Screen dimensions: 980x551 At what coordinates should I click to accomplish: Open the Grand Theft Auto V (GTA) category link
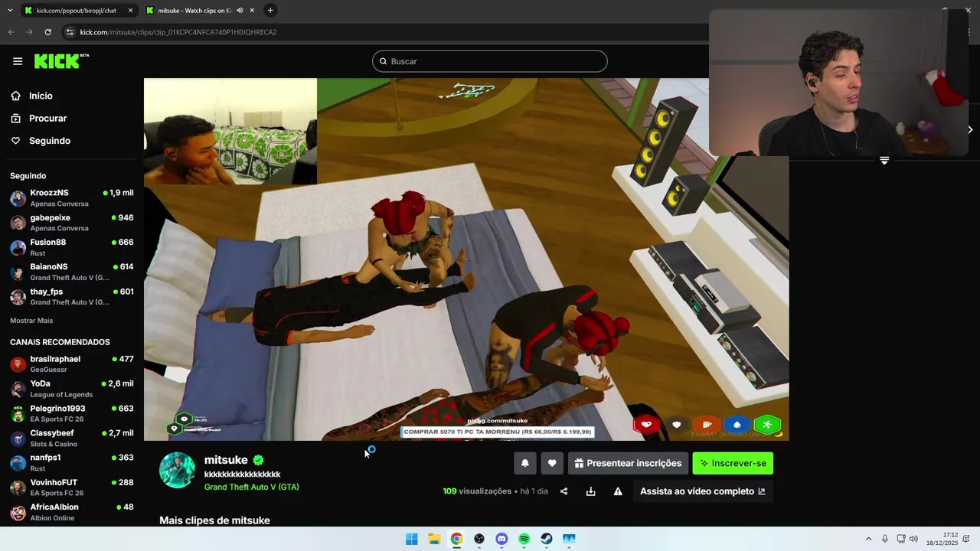pyautogui.click(x=251, y=487)
